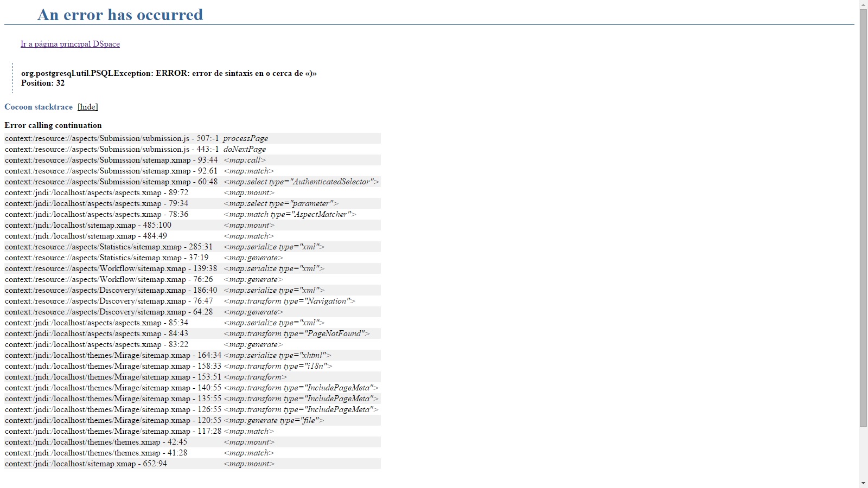Click the scrollbar down arrow
Screen dimensions: 868x488
(x=863, y=483)
